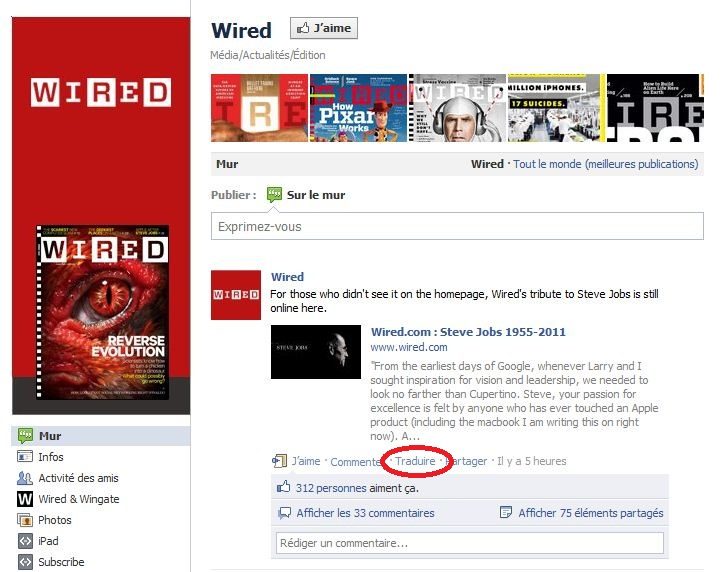Viewport: 724px width, 572px height.
Task: Click the Traduire link under the post
Action: tap(415, 461)
